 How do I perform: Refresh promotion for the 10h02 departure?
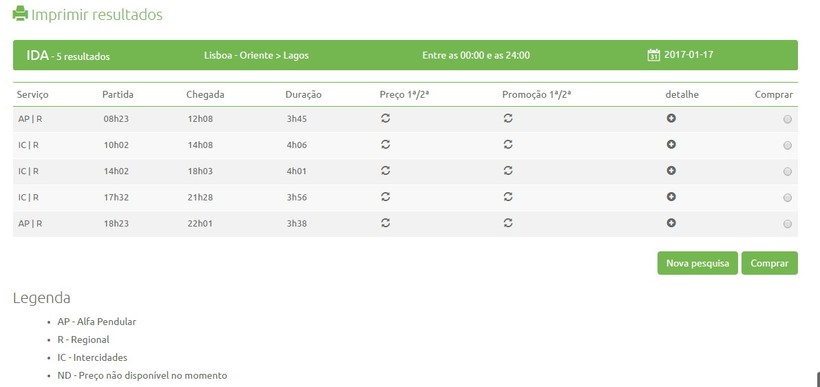[508, 144]
